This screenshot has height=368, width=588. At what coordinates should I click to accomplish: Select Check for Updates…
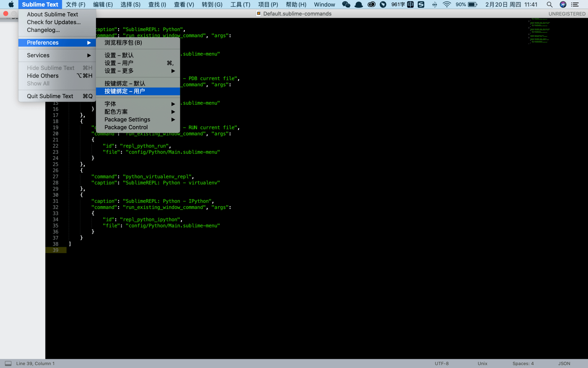(57, 22)
